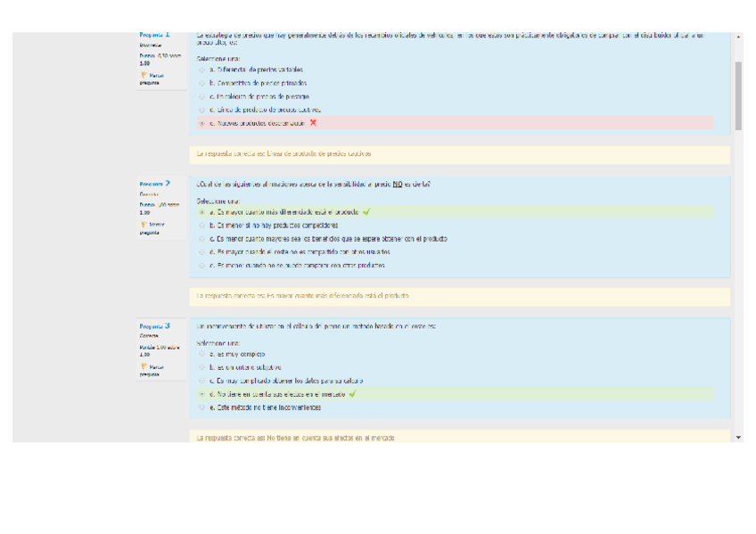Screen dimensions: 756x534
Task: Click question 3 text about método basado en el coste
Action: [316, 326]
